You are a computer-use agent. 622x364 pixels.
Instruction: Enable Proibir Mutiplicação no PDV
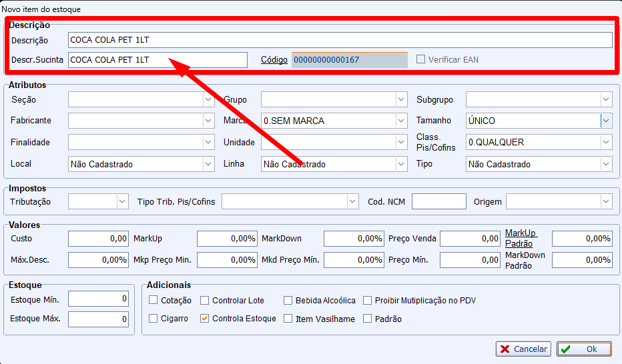[x=368, y=300]
